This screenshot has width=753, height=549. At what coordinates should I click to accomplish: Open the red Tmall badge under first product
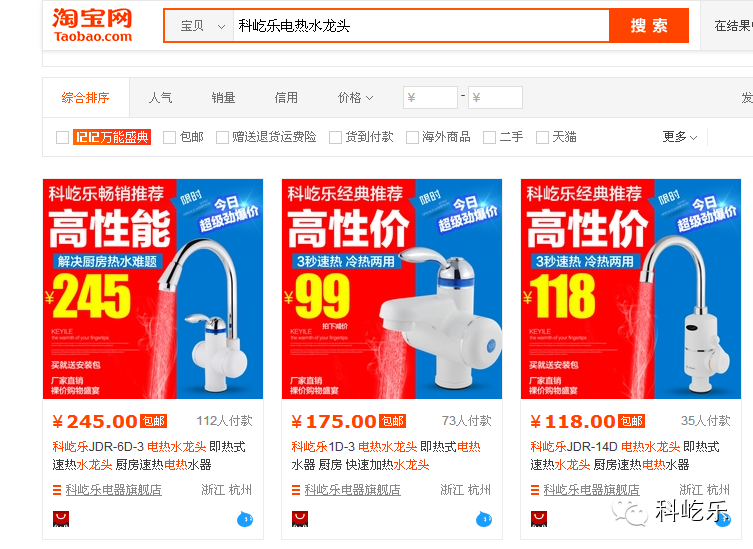click(61, 519)
